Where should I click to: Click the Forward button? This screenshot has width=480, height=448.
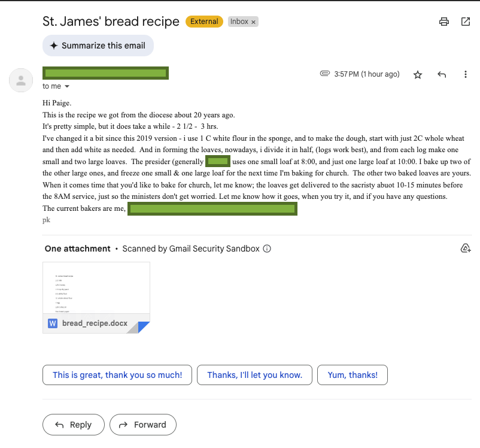(143, 425)
